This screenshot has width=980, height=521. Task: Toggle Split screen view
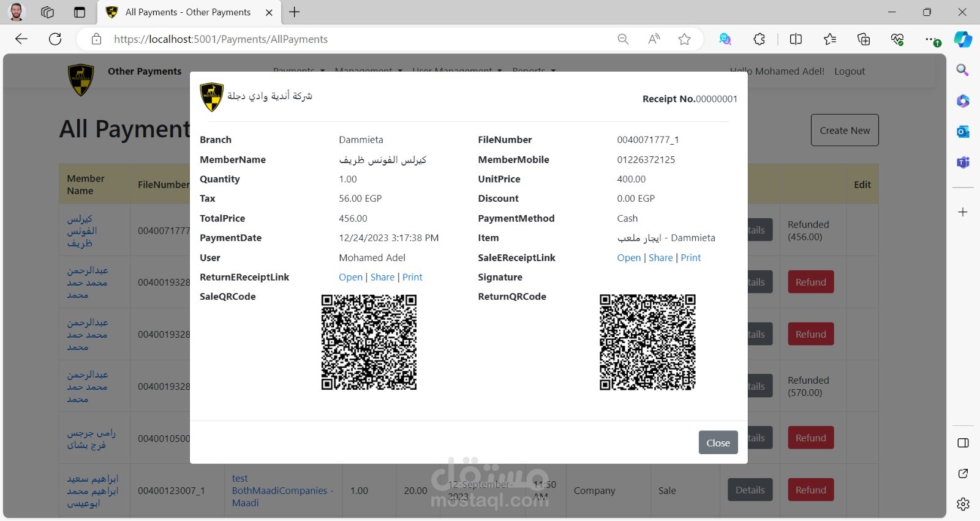click(x=796, y=39)
